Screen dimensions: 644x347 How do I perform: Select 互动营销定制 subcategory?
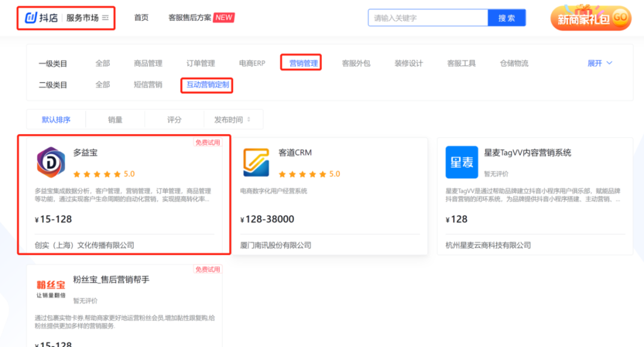click(208, 85)
